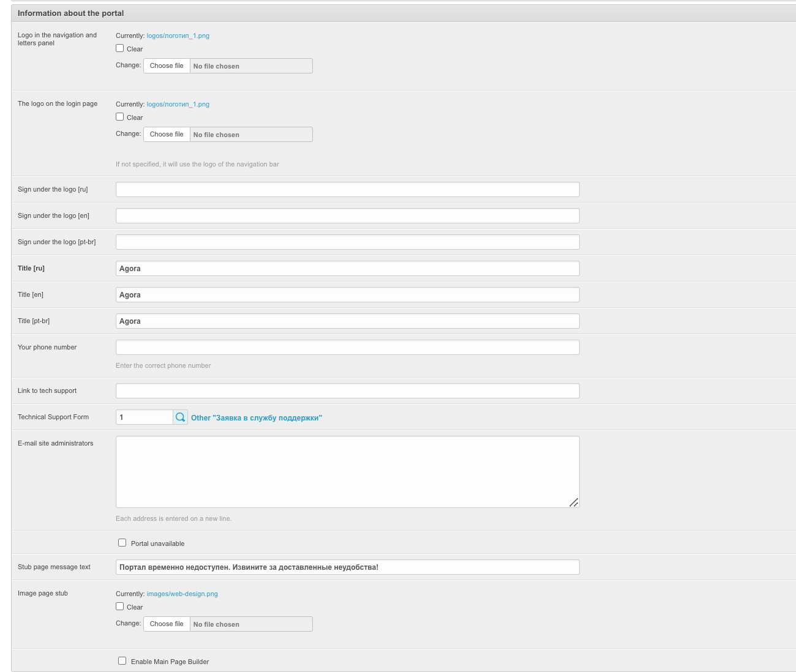Click the E-mail site administrators textarea
The width and height of the screenshot is (796, 672).
(347, 471)
